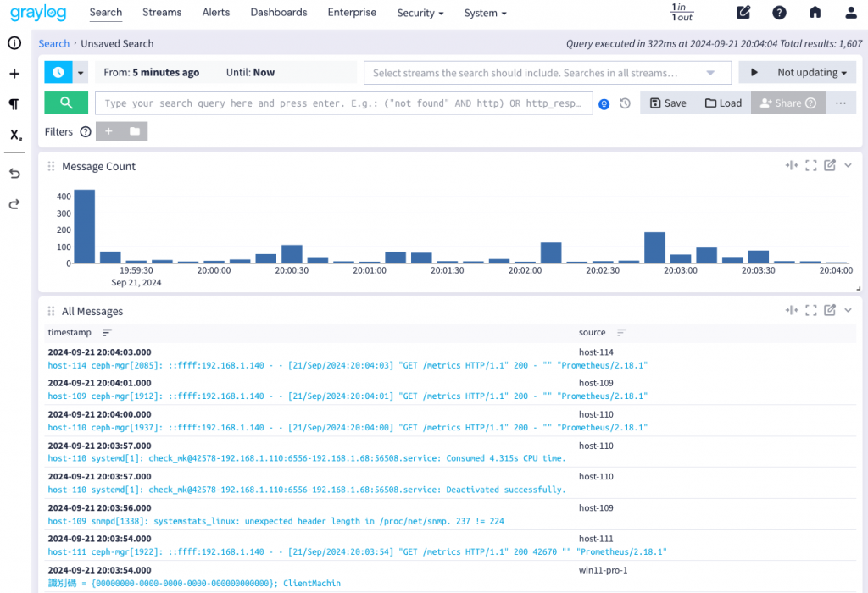Open the user profile icon
Screen dimensions: 868x593
click(851, 12)
